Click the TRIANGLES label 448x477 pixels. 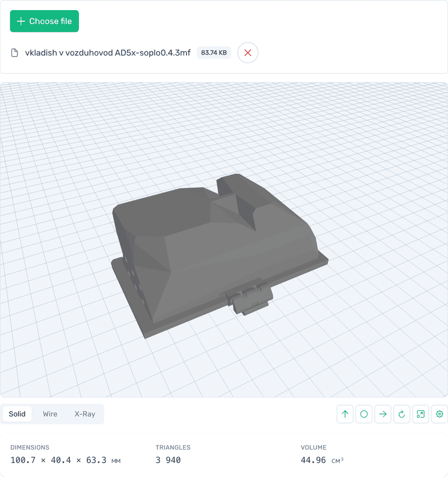click(173, 447)
